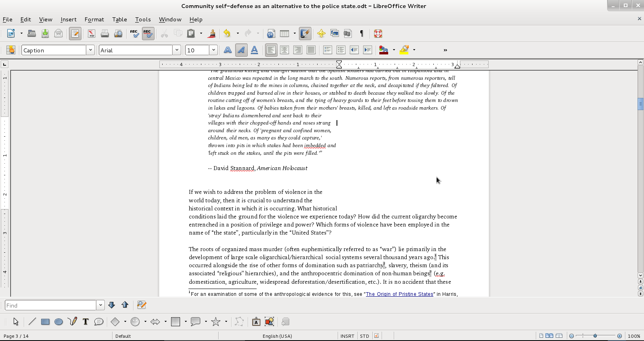Open the Navigator star icon
The image size is (644, 341).
click(321, 33)
